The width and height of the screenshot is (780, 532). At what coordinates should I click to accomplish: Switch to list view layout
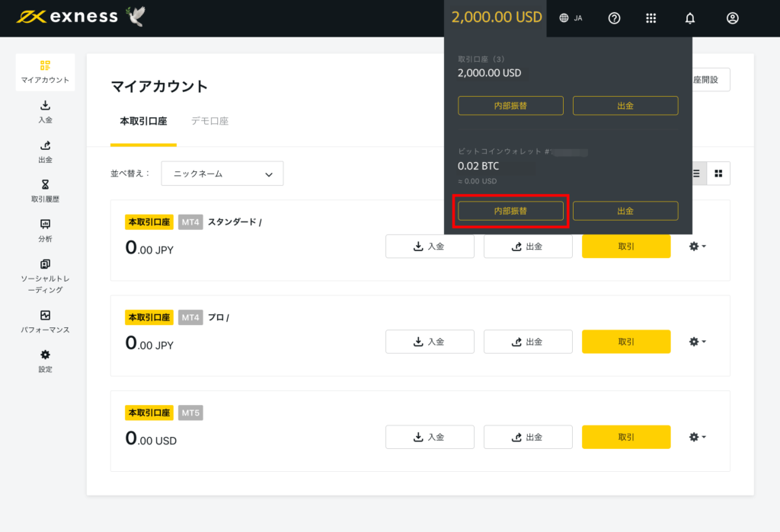point(696,174)
